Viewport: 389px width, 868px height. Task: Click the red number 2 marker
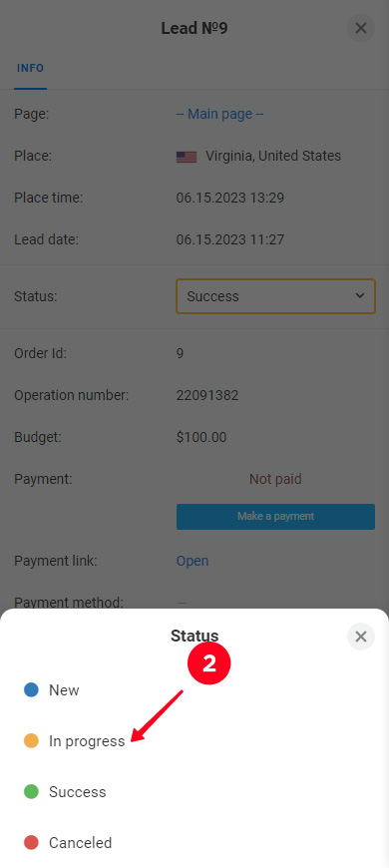click(x=209, y=663)
